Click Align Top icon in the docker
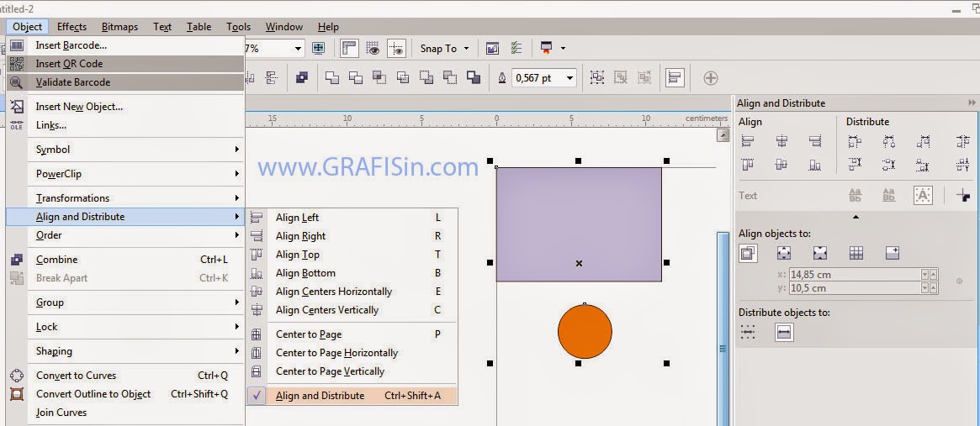The width and height of the screenshot is (980, 426). (x=748, y=165)
